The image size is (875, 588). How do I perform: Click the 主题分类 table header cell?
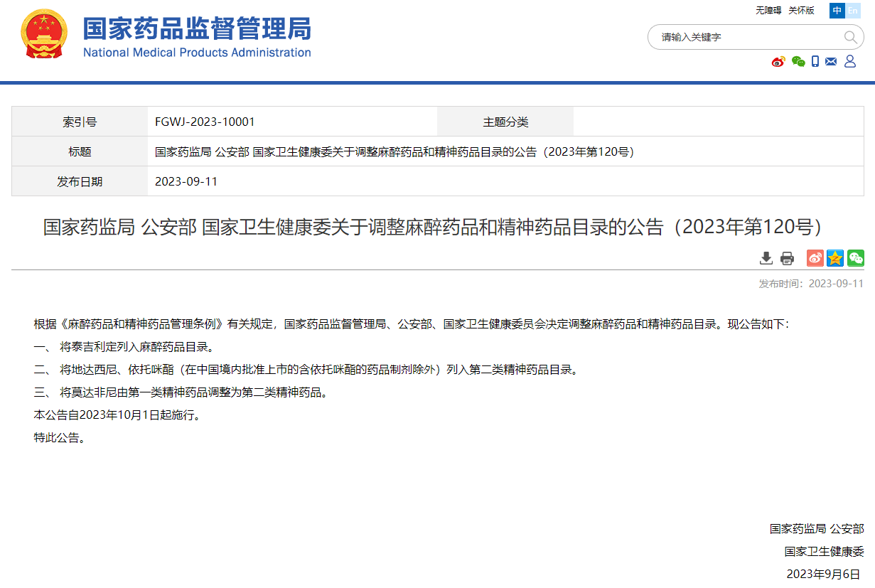click(507, 121)
